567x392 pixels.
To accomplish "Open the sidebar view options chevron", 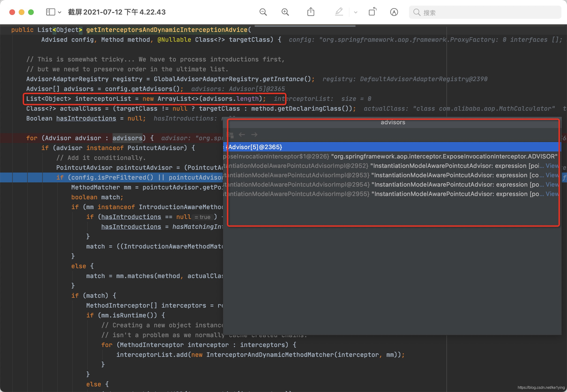I will click(x=60, y=12).
